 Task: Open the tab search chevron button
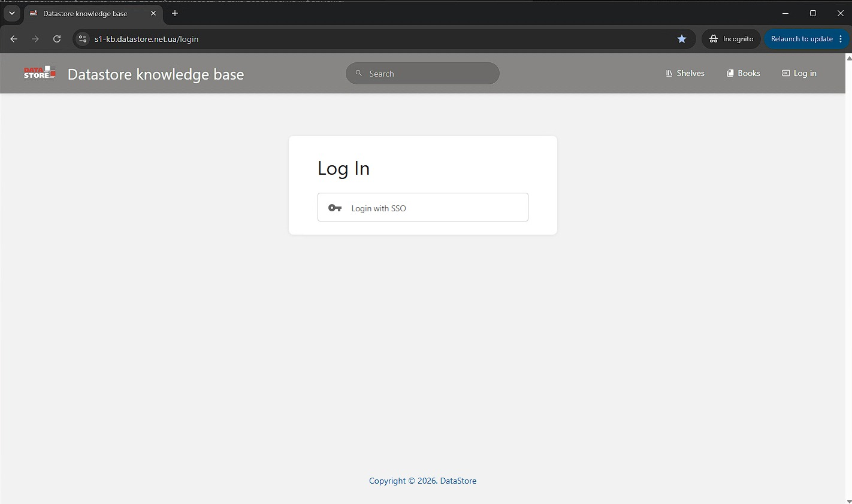tap(11, 13)
